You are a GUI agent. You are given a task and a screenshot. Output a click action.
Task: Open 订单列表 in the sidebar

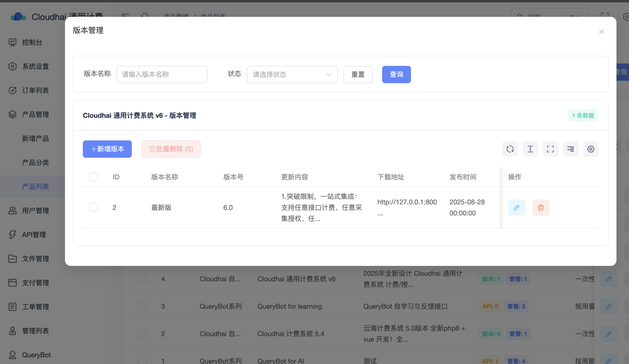pyautogui.click(x=35, y=90)
